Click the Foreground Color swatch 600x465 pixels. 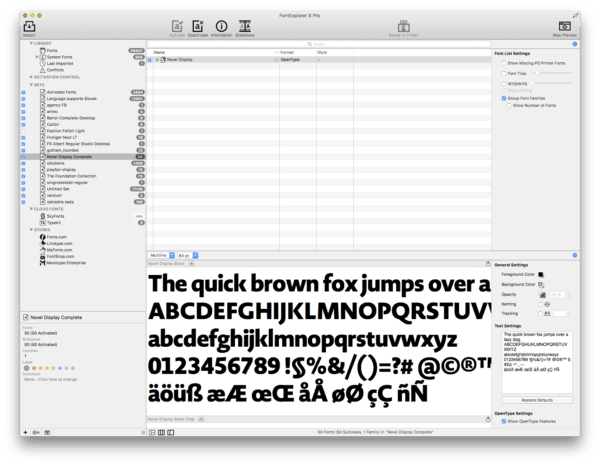pos(542,273)
